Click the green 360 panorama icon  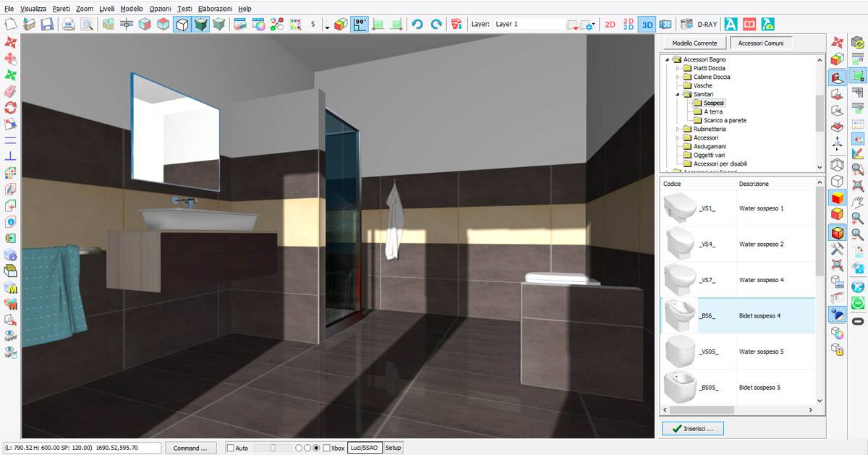click(858, 303)
